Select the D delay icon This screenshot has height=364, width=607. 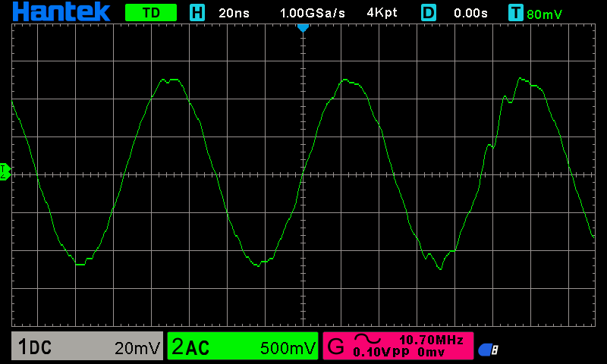(x=429, y=13)
